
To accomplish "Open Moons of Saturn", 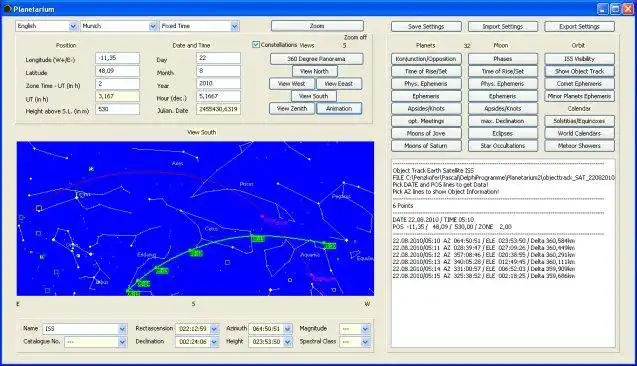I will [x=426, y=145].
